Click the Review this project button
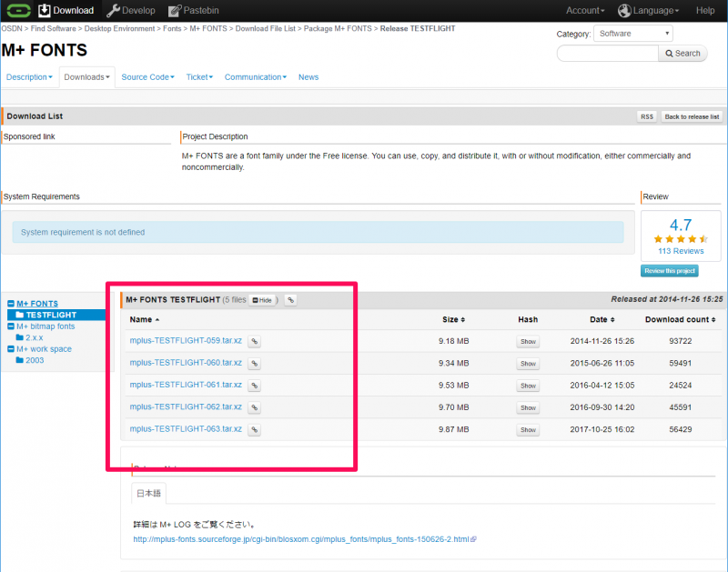The height and width of the screenshot is (572, 728). tap(669, 271)
